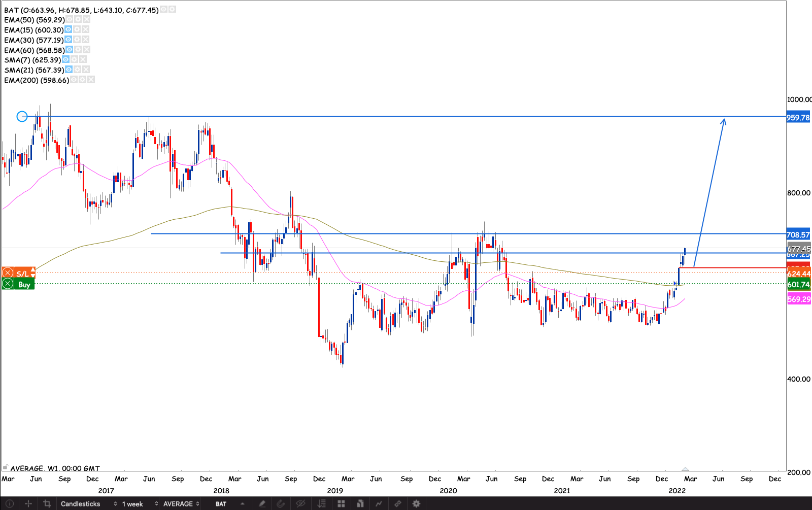Screen dimensions: 812x510
Task: Show the EMA(200) line using eye icon
Action: [74, 80]
